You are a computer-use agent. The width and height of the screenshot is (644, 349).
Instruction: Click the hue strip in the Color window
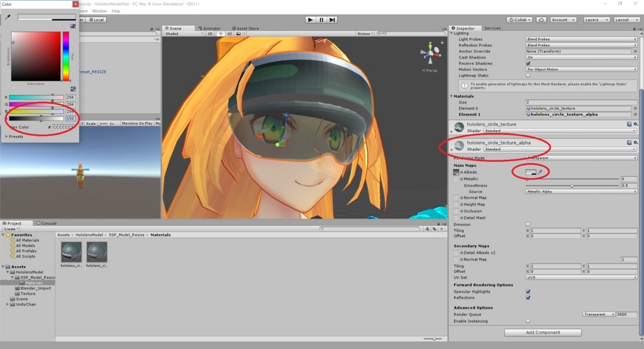65,56
